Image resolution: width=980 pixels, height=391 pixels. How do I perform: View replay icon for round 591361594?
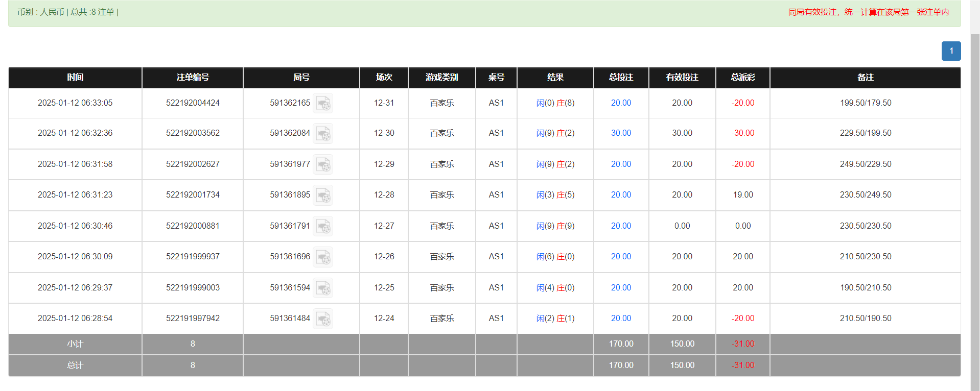pyautogui.click(x=323, y=288)
